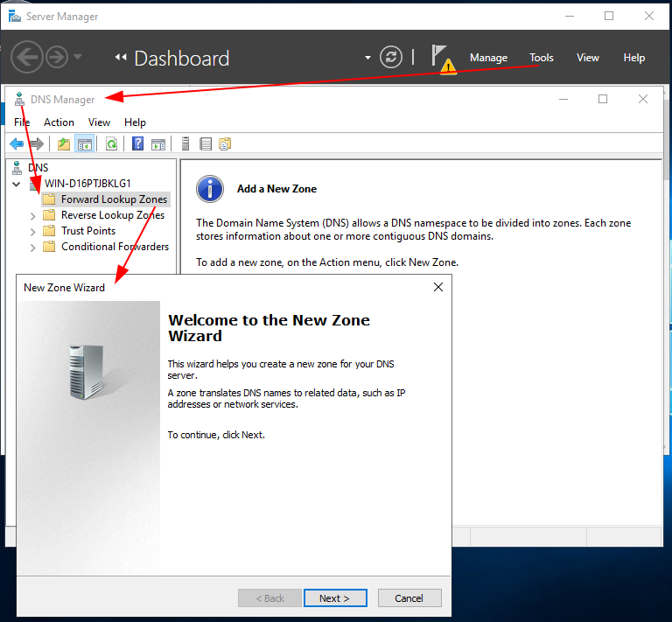
Task: Collapse the WIN-D16PTJBKLG1 server node
Action: (17, 185)
